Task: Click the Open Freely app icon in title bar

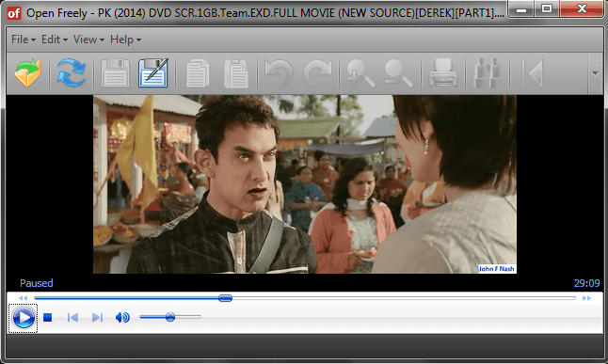Action: tap(14, 13)
